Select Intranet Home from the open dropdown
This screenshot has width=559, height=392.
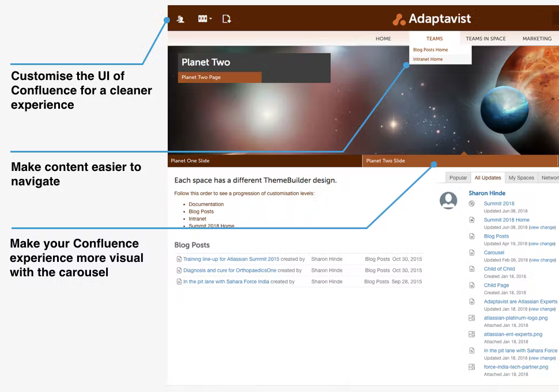[428, 59]
